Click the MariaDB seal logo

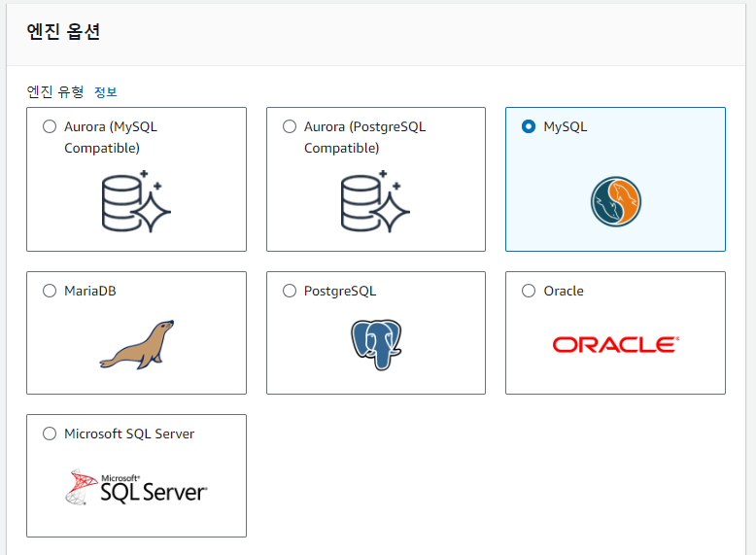tap(137, 345)
